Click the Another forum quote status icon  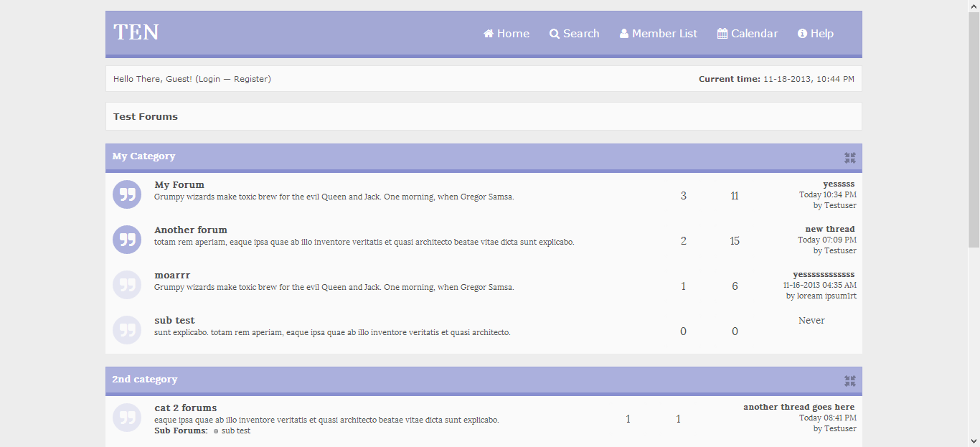(x=127, y=240)
